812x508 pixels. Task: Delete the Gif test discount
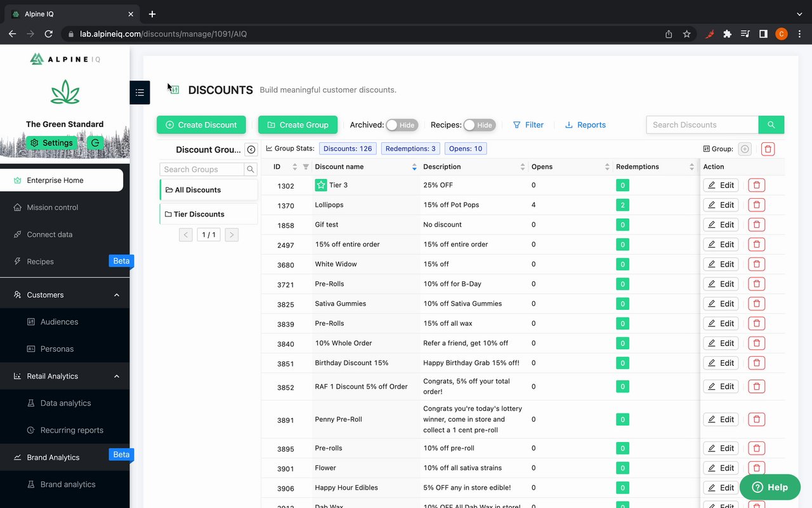[756, 225]
